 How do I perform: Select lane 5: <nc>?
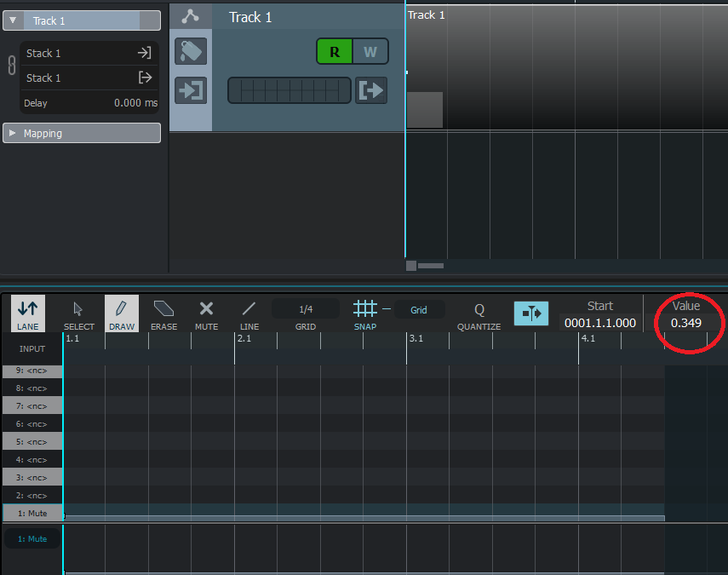click(x=32, y=442)
